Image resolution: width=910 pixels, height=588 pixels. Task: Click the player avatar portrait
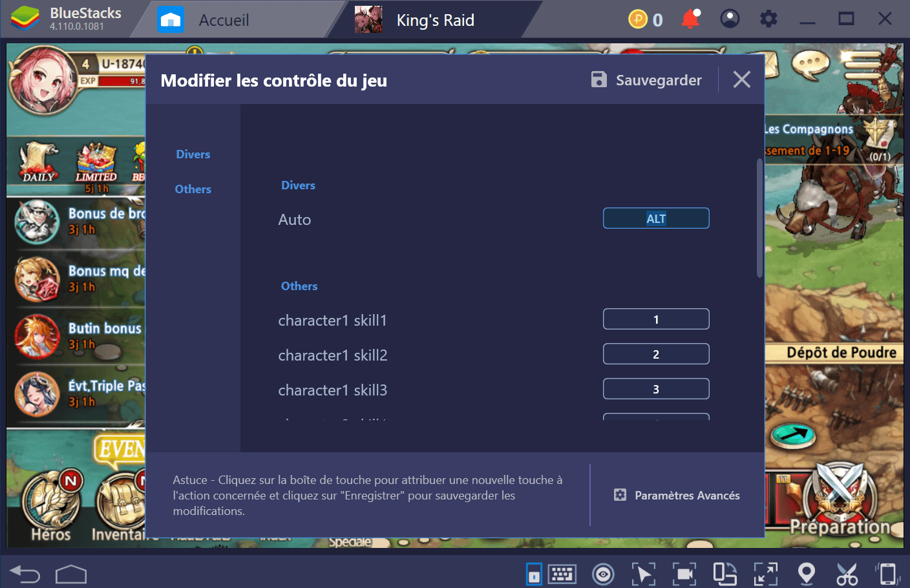pyautogui.click(x=43, y=81)
